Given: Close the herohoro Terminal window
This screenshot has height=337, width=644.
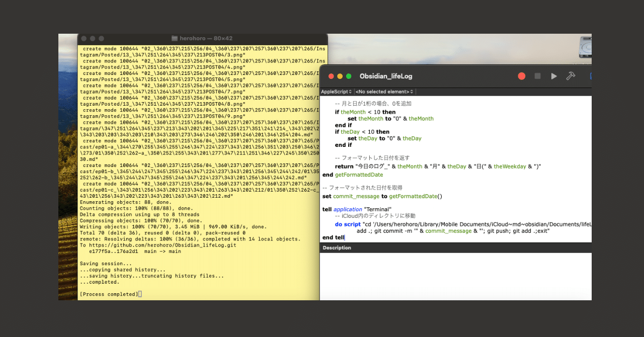Looking at the screenshot, I should pyautogui.click(x=84, y=38).
